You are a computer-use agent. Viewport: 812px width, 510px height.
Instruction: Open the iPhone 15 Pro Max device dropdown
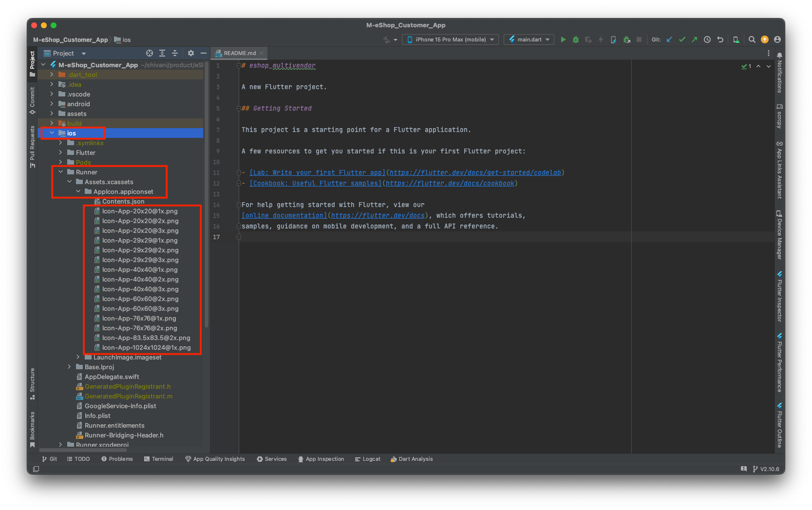point(450,39)
